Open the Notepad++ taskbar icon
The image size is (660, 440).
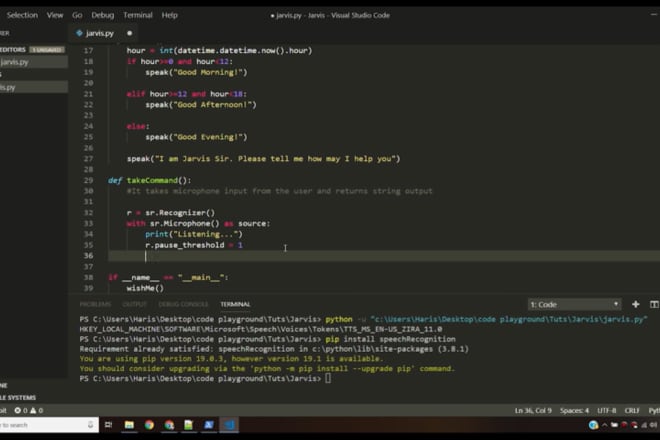189,425
